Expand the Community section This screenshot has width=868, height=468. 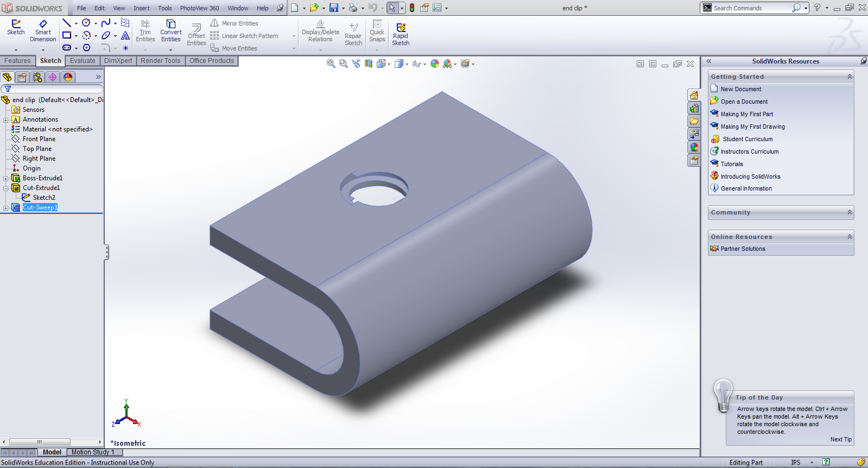[x=850, y=212]
